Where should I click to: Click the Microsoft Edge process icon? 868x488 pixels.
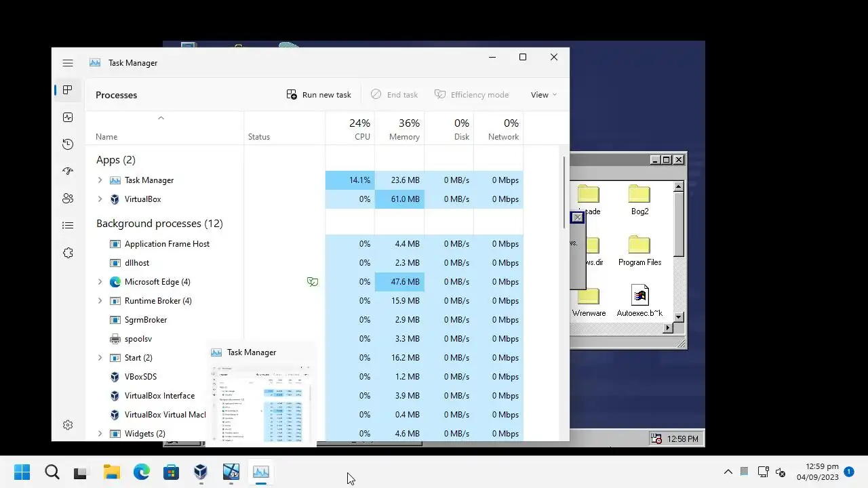click(x=115, y=282)
